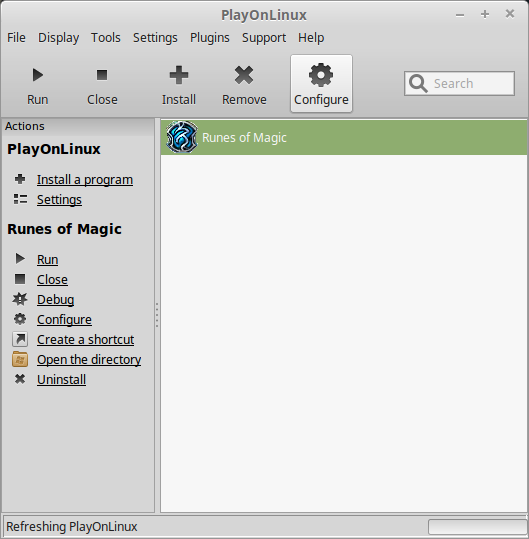This screenshot has height=539, width=529.
Task: Click square icon beside sidebar Close
Action: click(x=20, y=279)
